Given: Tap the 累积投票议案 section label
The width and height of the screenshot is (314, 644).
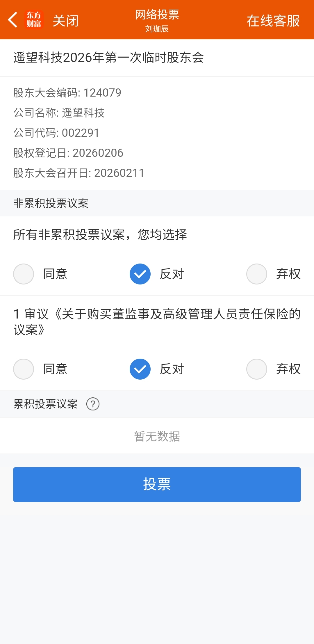Looking at the screenshot, I should pyautogui.click(x=46, y=404).
